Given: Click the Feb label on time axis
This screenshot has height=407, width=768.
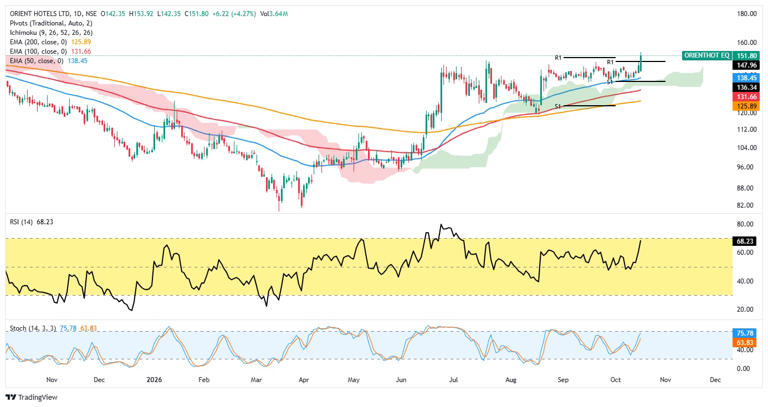Looking at the screenshot, I should (x=204, y=380).
